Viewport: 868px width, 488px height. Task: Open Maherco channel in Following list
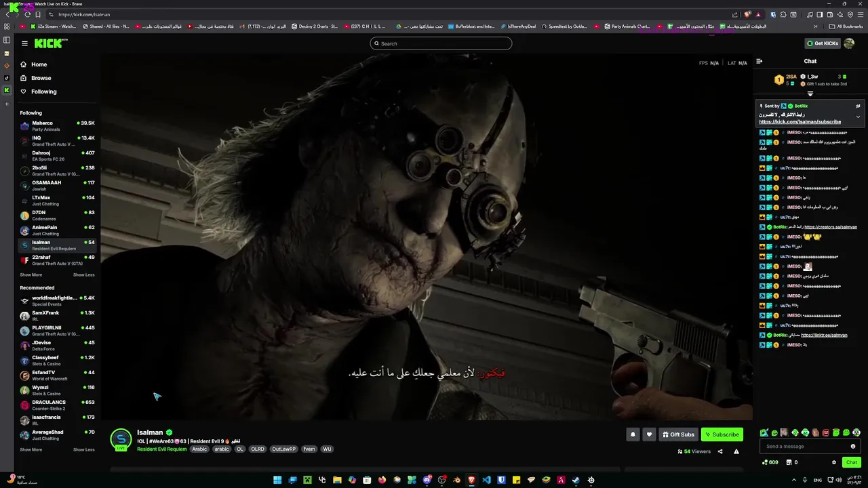(57, 126)
